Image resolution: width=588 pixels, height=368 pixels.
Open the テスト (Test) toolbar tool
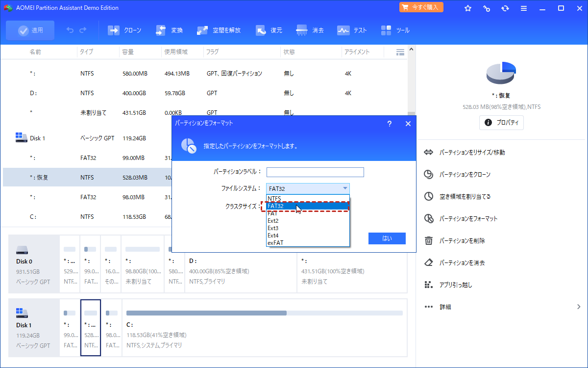[x=343, y=30]
